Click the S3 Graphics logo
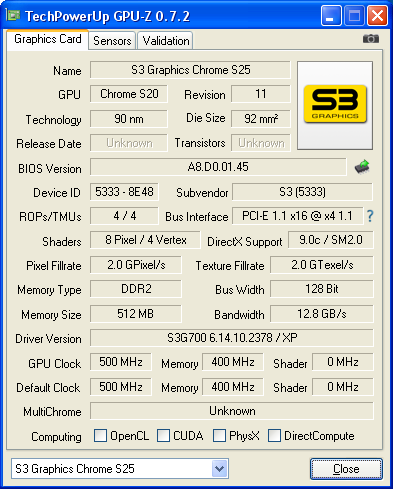Viewport: 393px width, 489px height. point(335,105)
